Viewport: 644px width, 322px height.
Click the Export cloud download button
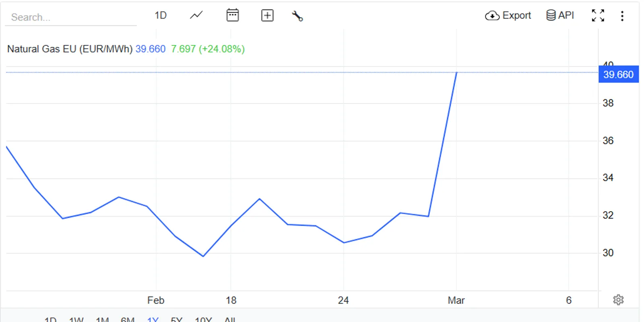pos(508,16)
